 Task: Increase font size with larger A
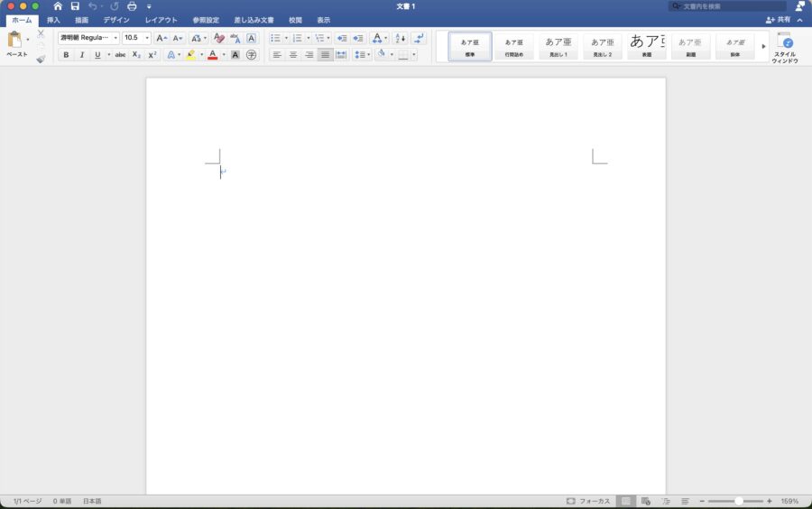(x=161, y=38)
